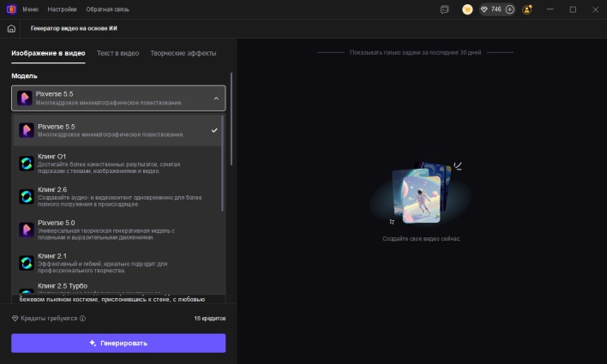
Task: Choose Клинг O1 from the model list
Action: pos(118,163)
